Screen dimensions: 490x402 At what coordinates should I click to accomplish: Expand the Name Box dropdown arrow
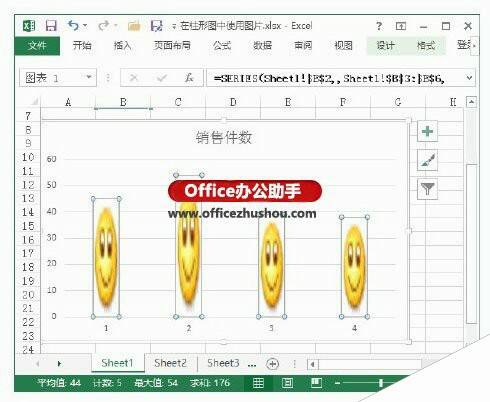pyautogui.click(x=89, y=78)
